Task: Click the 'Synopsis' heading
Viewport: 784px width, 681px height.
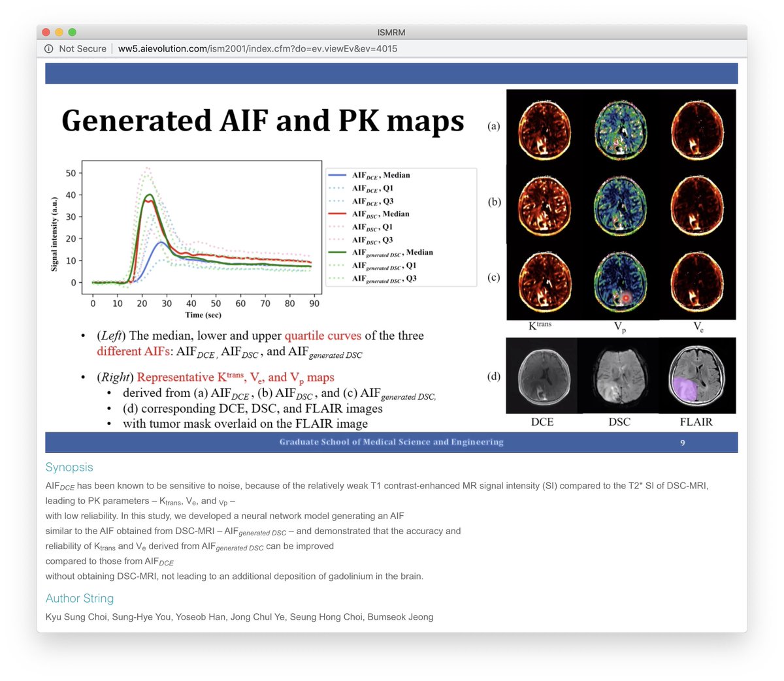Action: click(x=69, y=467)
